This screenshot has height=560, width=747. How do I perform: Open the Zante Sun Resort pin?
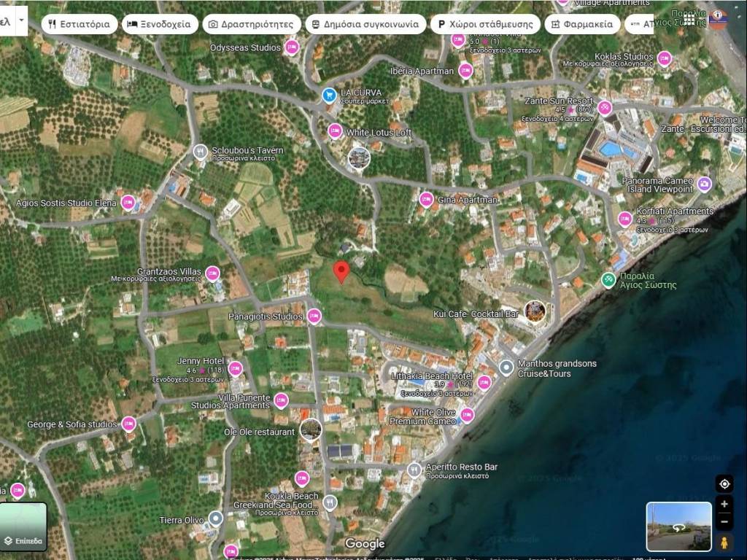(605, 108)
